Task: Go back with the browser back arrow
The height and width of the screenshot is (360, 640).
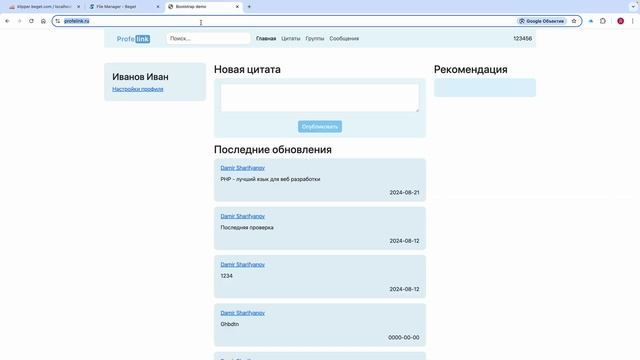Action: (x=7, y=21)
